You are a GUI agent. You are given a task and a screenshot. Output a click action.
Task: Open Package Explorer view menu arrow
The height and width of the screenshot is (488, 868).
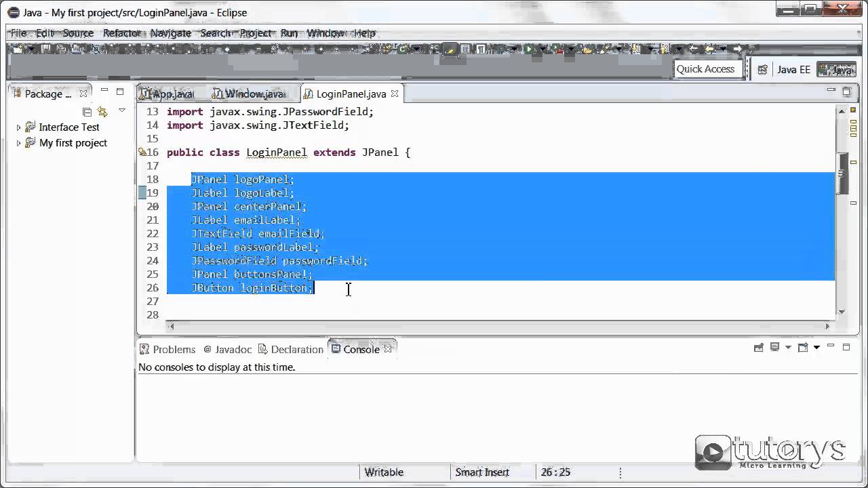pos(122,110)
